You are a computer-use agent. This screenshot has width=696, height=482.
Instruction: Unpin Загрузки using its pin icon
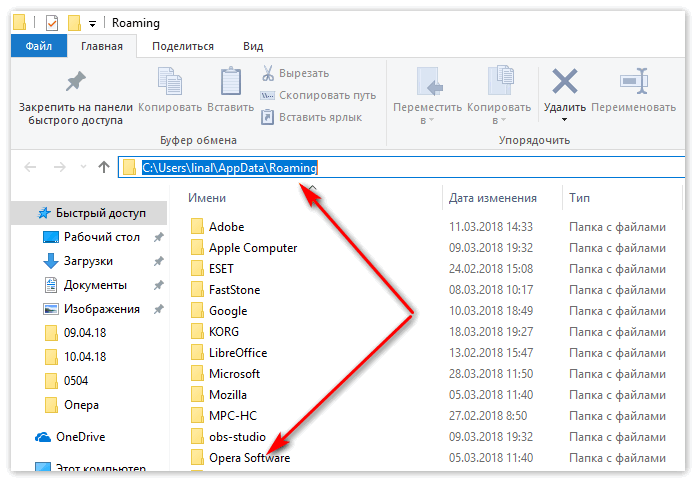tap(158, 261)
